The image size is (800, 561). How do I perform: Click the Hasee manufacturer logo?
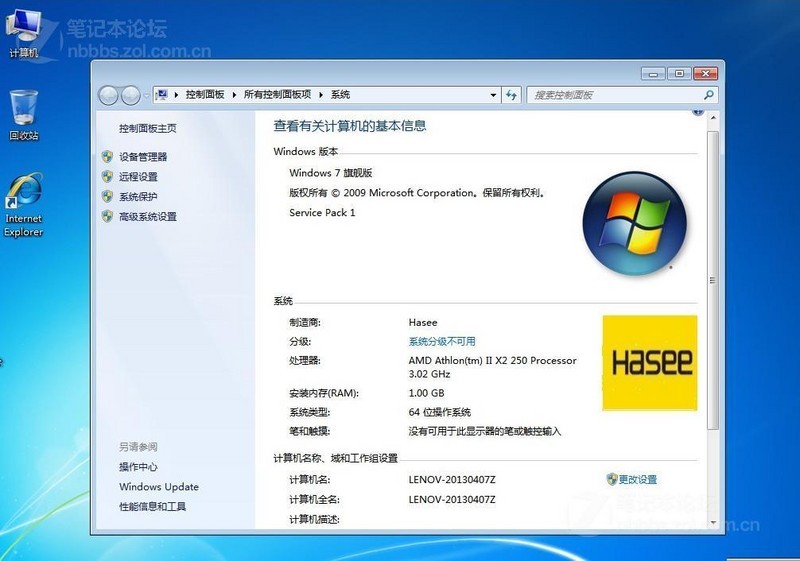[x=649, y=363]
